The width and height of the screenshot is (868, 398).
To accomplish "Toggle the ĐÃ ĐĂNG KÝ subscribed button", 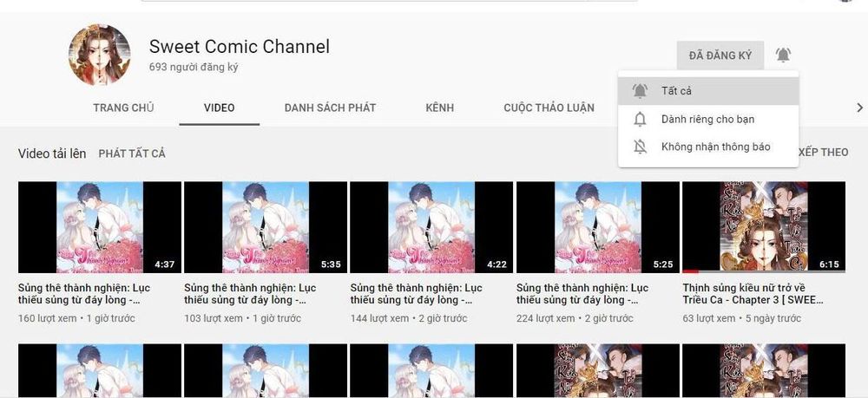I will 720,55.
